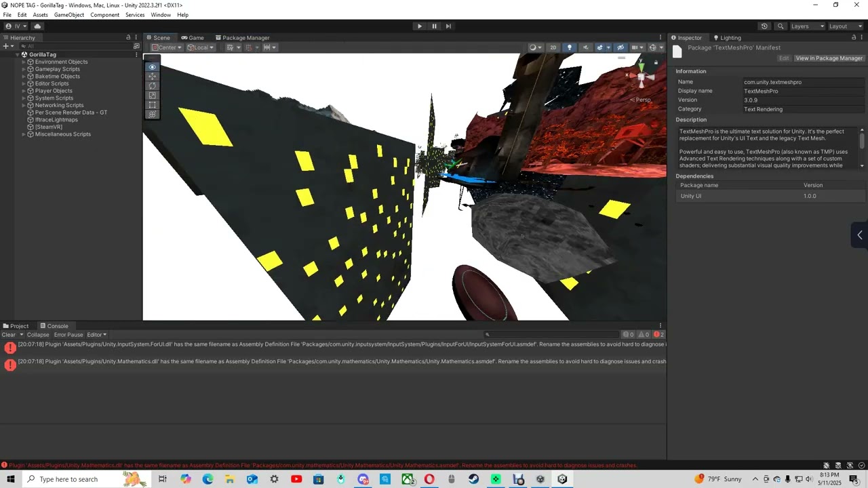
Task: Open the cloud services icon
Action: coord(37,26)
